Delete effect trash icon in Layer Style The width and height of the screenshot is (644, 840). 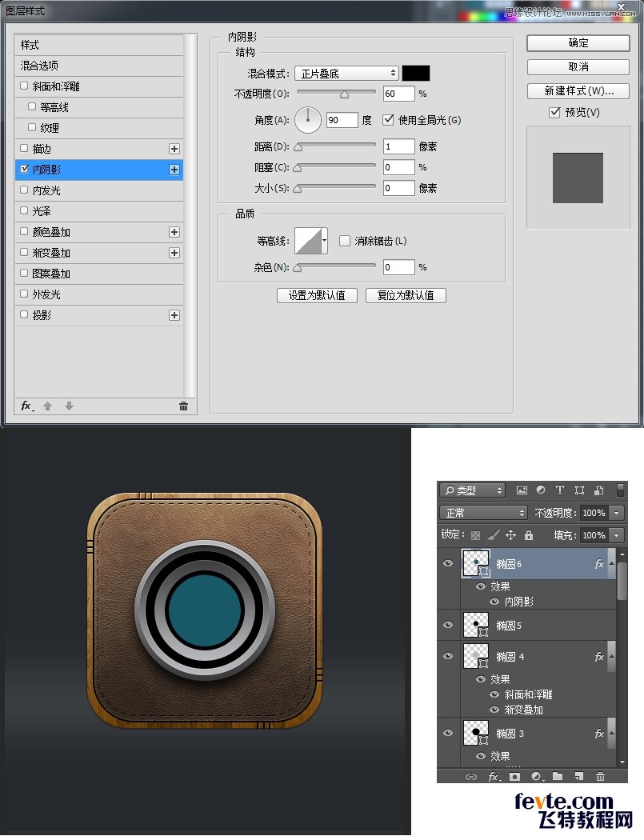pos(183,406)
